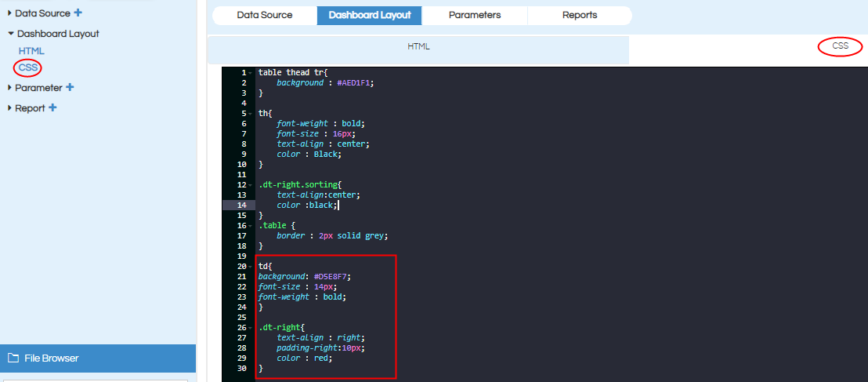Place cursor on 'font-weight : bold;' line 6

coord(321,124)
